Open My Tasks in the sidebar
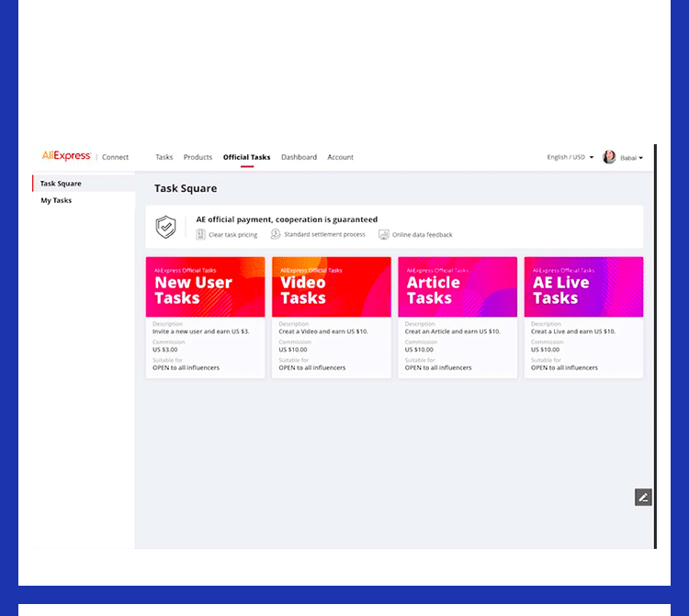 tap(56, 200)
